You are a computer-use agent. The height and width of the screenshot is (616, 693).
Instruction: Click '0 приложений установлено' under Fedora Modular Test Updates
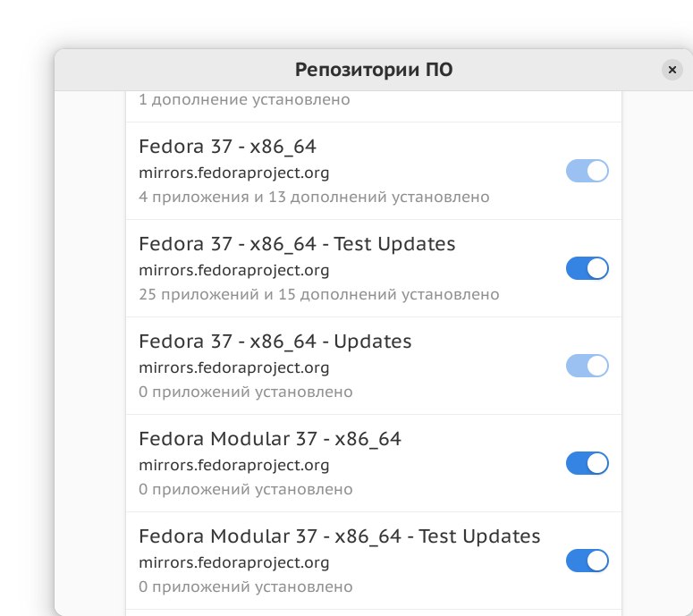246,586
